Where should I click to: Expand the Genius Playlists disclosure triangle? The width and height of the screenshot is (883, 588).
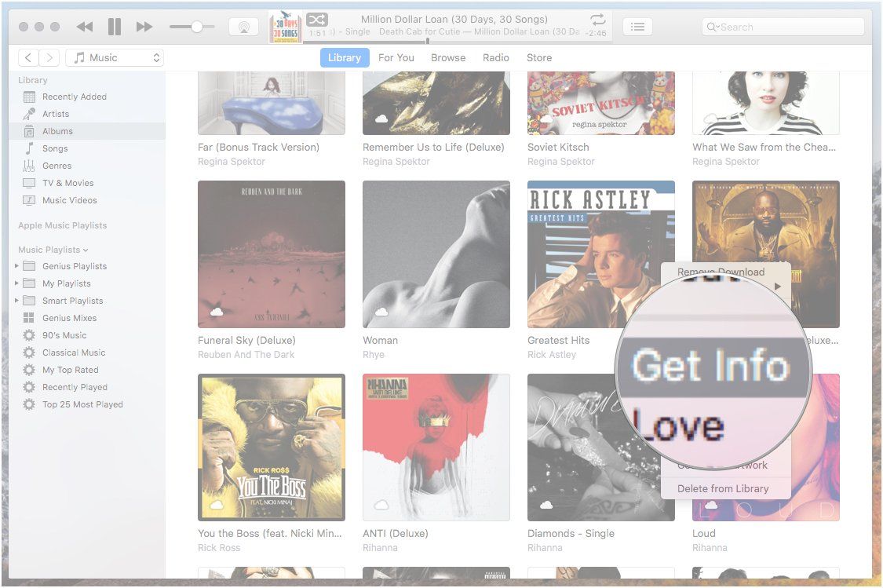pos(17,266)
